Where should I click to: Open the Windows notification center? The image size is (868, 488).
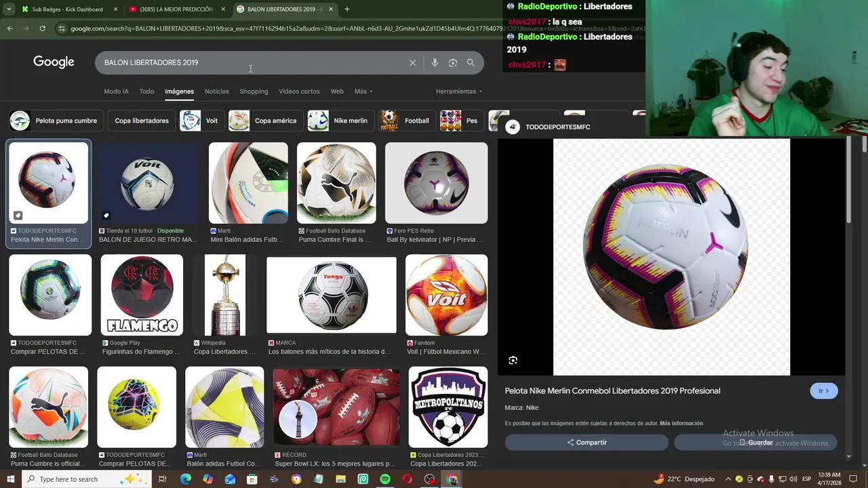click(854, 479)
